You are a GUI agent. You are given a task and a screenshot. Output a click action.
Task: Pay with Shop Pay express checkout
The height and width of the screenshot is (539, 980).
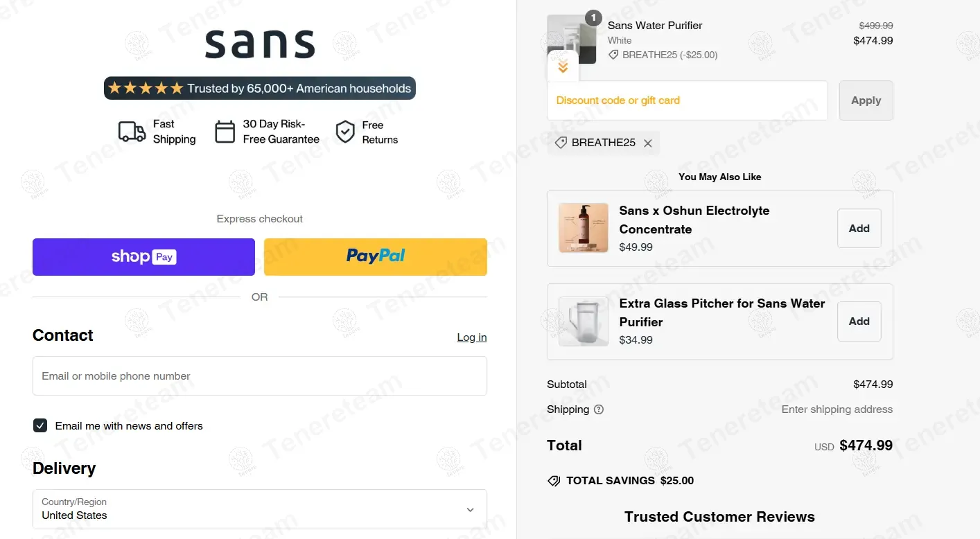click(x=143, y=257)
